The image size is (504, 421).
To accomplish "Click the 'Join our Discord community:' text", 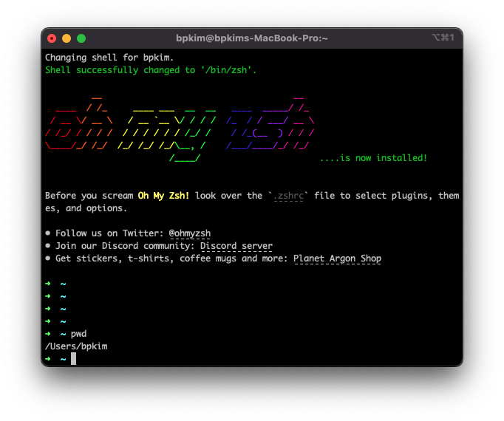I will [126, 246].
